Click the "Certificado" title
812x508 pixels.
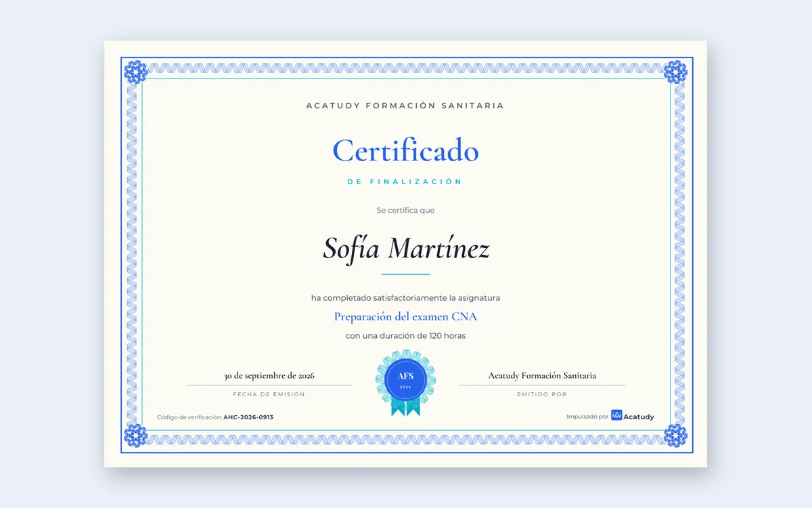pos(405,150)
